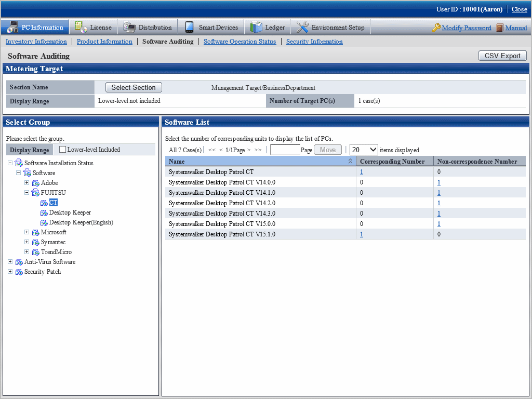Screen dimensions: 532x399
Task: Click the Desktop Keeper(English) group icon
Action: [44, 222]
